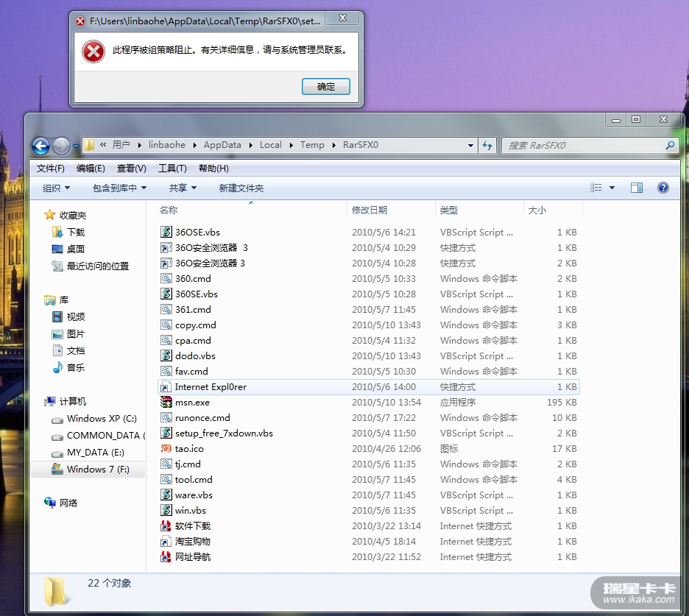Open the 文件(F) menu
Viewport: 689px width, 616px height.
click(x=51, y=169)
